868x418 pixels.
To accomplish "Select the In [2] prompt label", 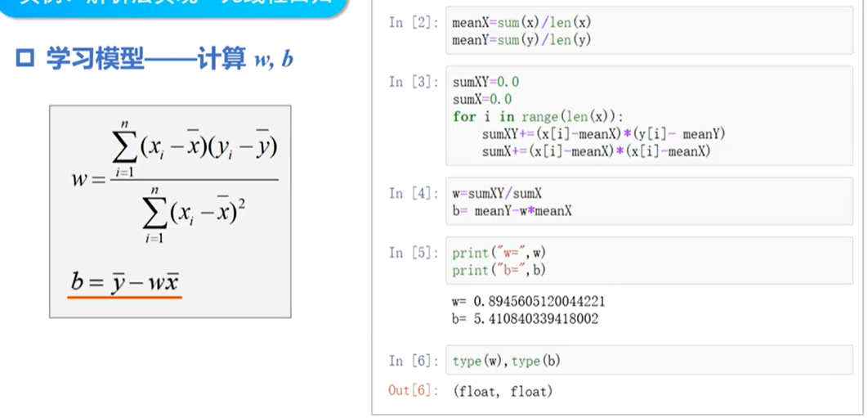I will click(x=413, y=23).
